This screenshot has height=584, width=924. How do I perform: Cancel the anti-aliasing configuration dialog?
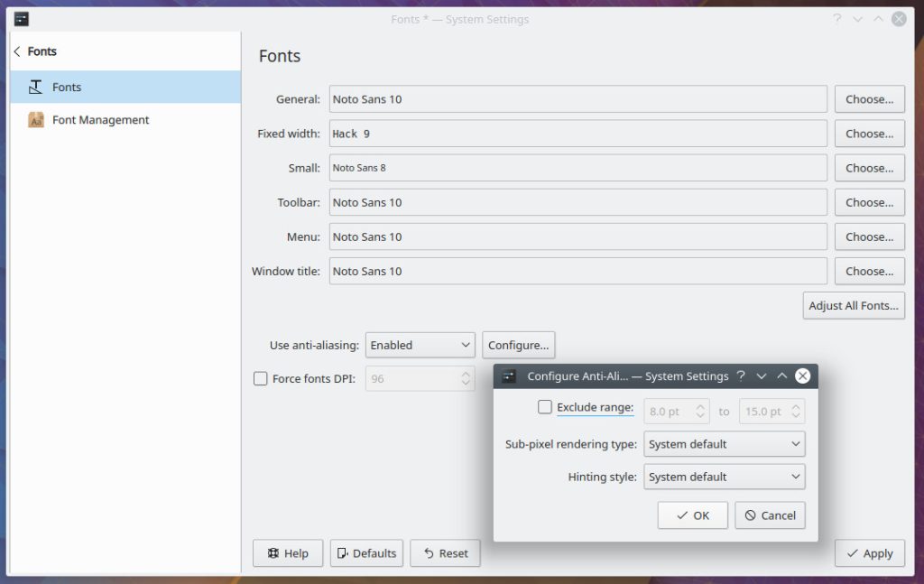(769, 515)
